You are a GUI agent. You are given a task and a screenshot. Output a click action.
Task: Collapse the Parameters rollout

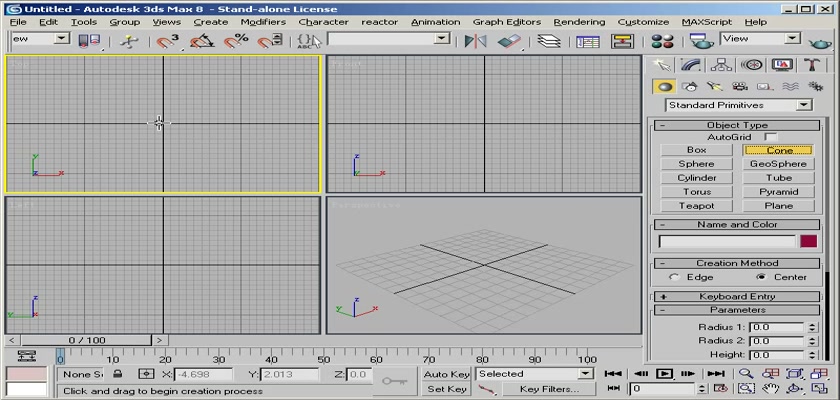[737, 310]
